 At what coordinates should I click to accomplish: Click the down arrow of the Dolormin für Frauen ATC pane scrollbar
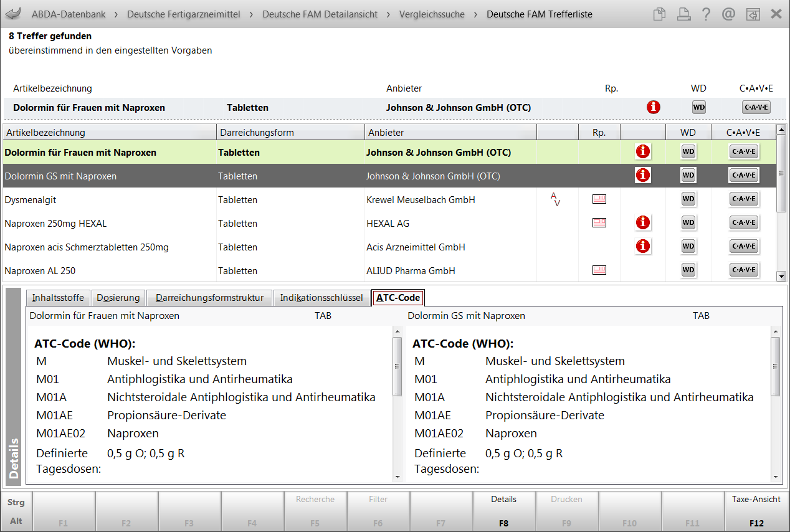pos(397,477)
